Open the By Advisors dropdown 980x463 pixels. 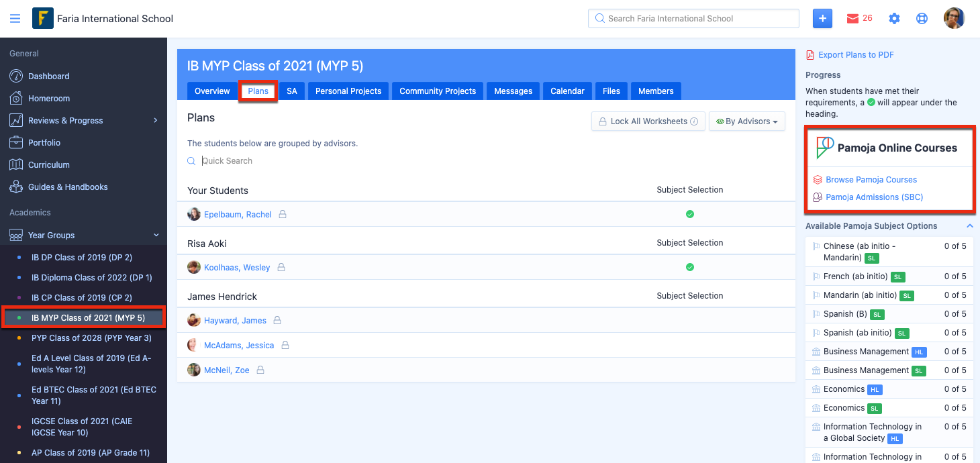click(746, 121)
